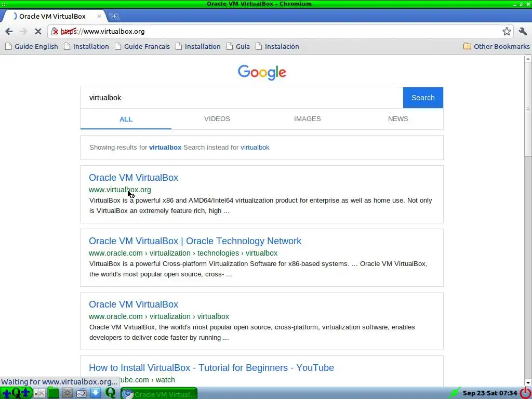Open the blue download arrow icon
Screen dimensions: 532x399
(96, 393)
